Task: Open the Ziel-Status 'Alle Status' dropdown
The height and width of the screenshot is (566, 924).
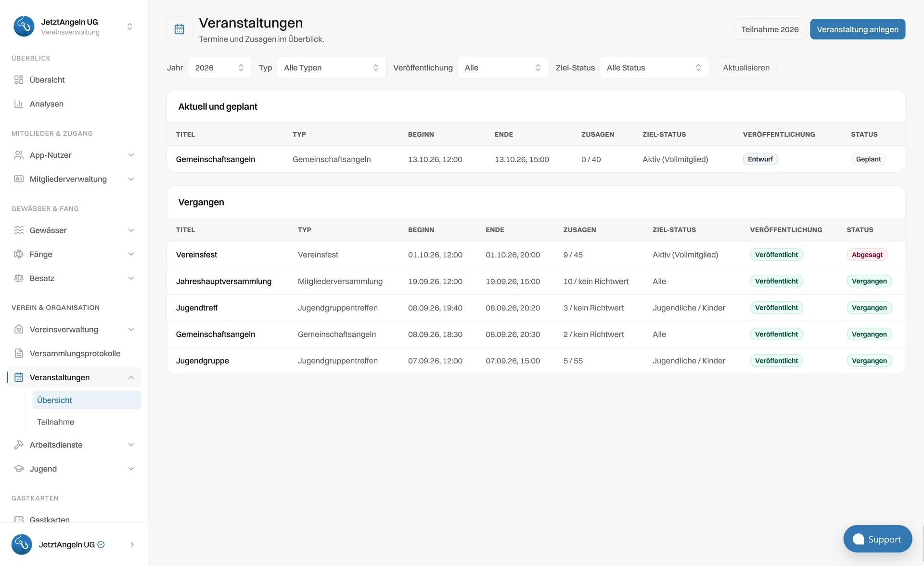Action: [654, 68]
